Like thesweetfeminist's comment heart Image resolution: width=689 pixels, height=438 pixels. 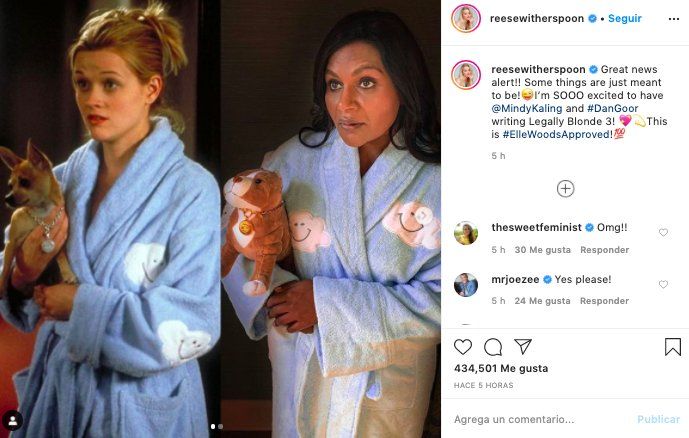[x=664, y=232]
